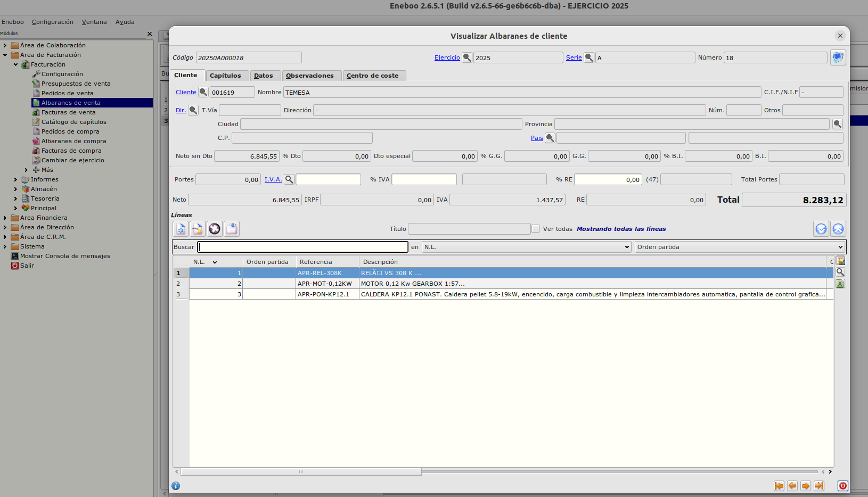Go to last record orange arrow

[819, 486]
